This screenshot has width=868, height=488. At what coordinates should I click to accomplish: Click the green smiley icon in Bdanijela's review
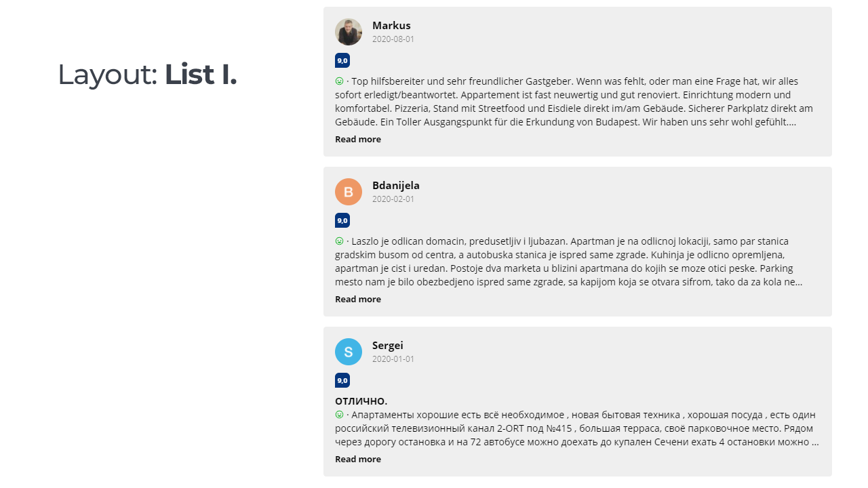[x=340, y=241]
